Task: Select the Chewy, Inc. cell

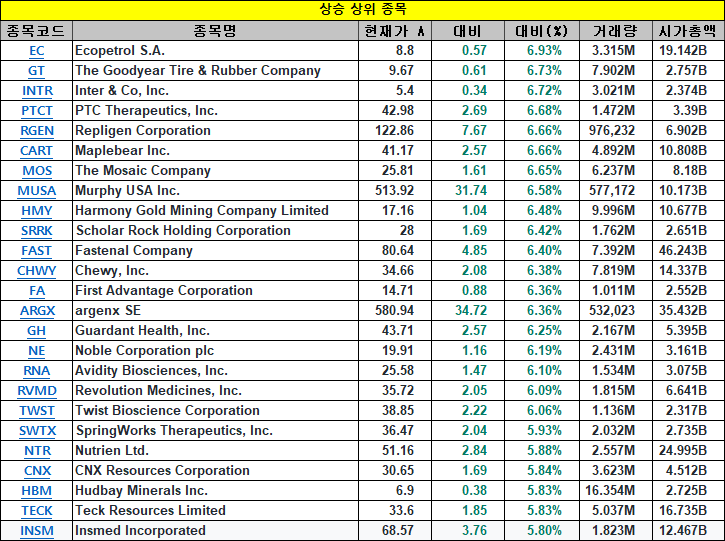Action: pos(215,270)
